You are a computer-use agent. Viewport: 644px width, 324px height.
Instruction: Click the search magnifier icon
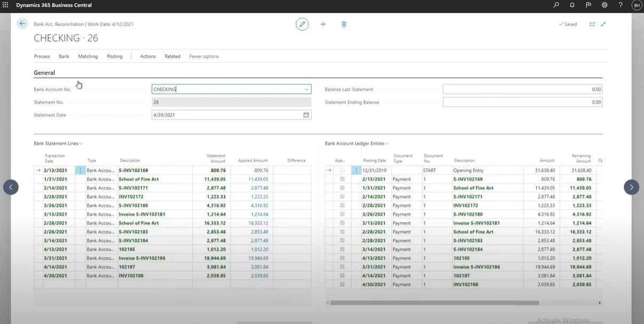556,5
